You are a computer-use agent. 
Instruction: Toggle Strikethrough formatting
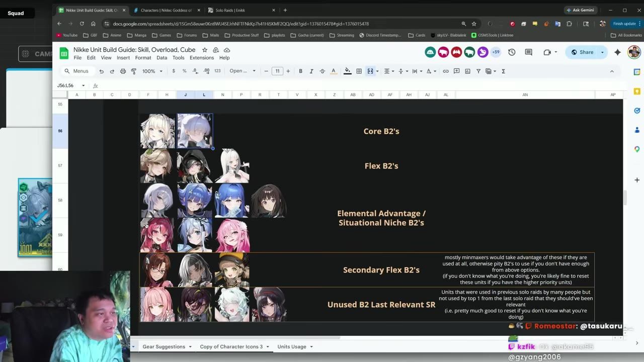[322, 71]
